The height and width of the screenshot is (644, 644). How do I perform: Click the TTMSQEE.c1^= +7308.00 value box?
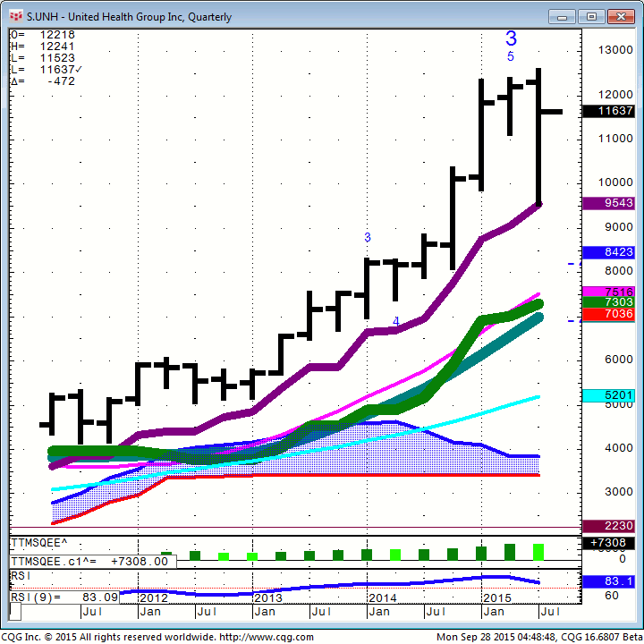[x=93, y=562]
